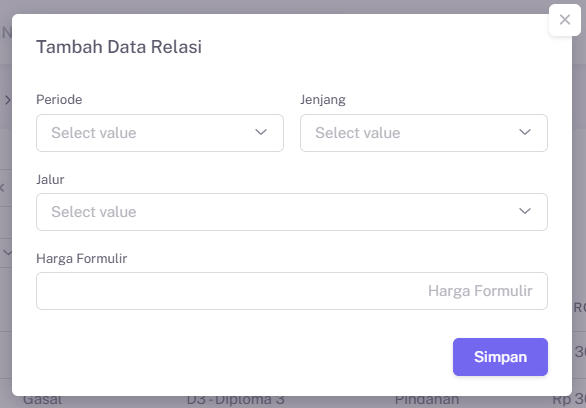
Task: Click the Periode field label
Action: [x=59, y=100]
